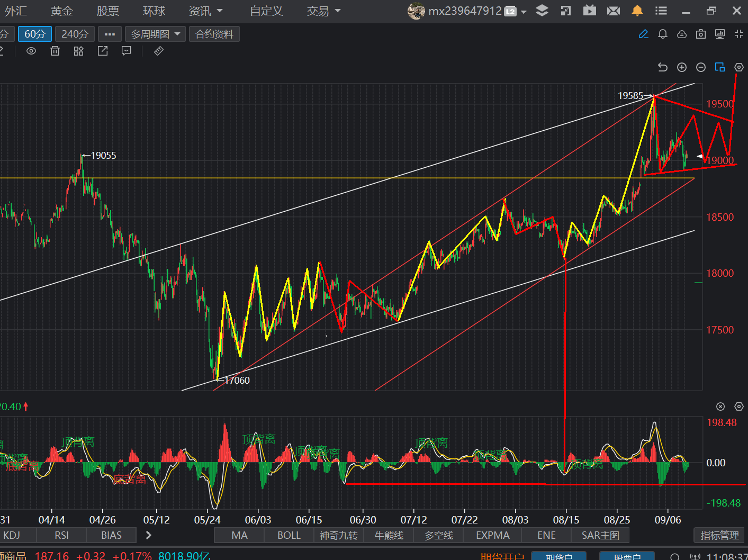Open main chart settings hexagon icon
The width and height of the screenshot is (748, 560).
coord(739,67)
